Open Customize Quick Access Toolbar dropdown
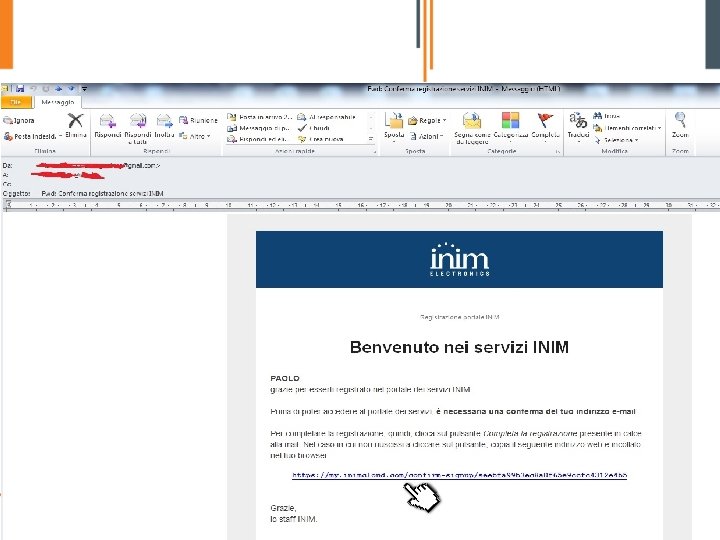This screenshot has width=720, height=540. click(x=84, y=89)
